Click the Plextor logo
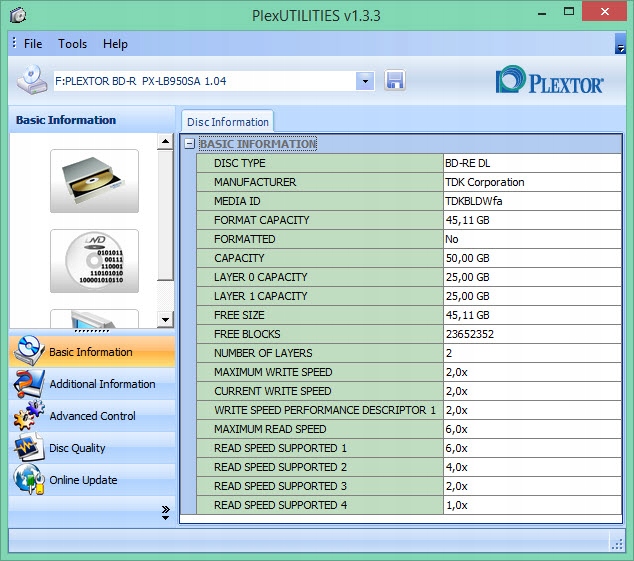 tap(549, 80)
